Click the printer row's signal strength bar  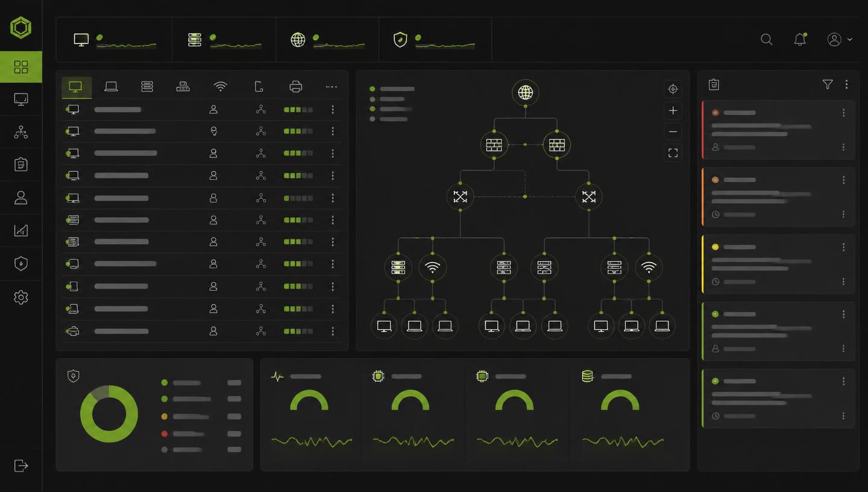pyautogui.click(x=298, y=331)
